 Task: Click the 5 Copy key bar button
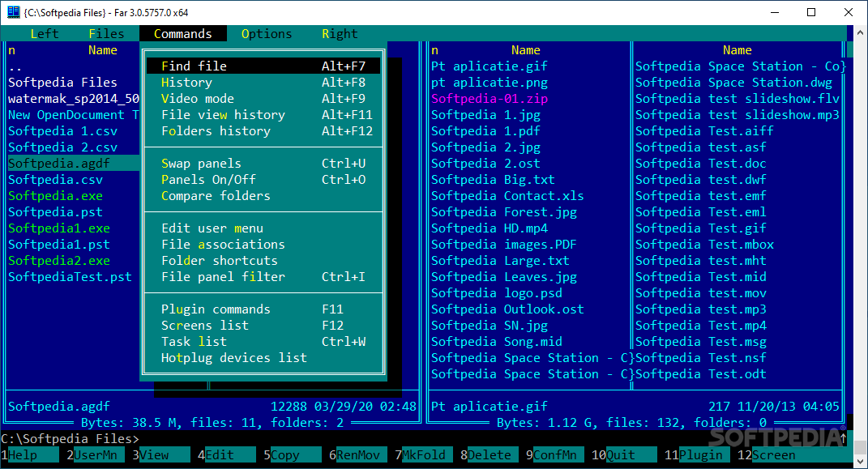coord(293,454)
